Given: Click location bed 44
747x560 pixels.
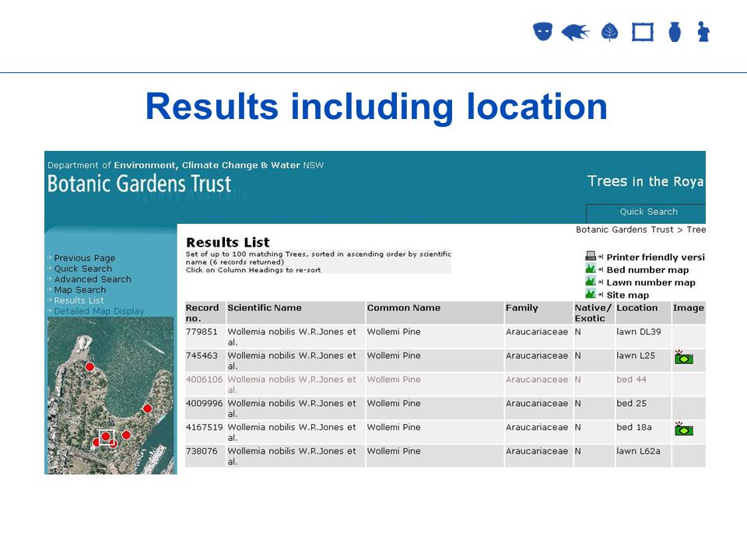Looking at the screenshot, I should (632, 379).
